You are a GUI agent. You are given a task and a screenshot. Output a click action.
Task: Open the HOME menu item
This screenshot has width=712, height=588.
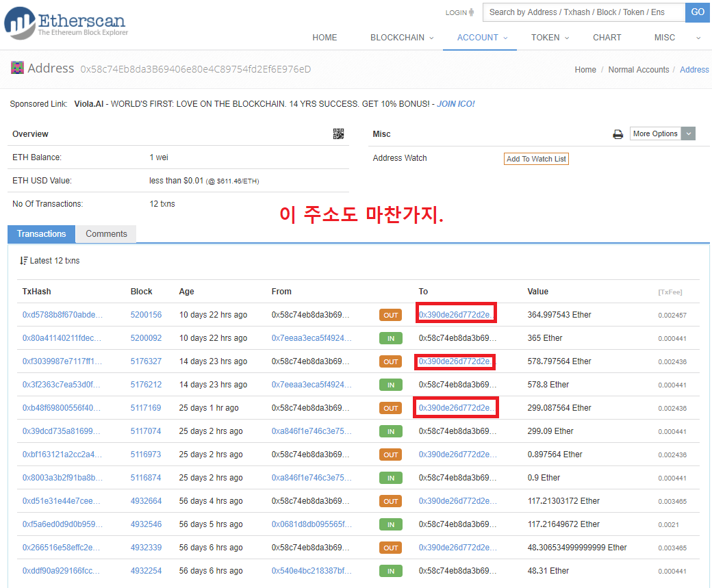pos(325,38)
